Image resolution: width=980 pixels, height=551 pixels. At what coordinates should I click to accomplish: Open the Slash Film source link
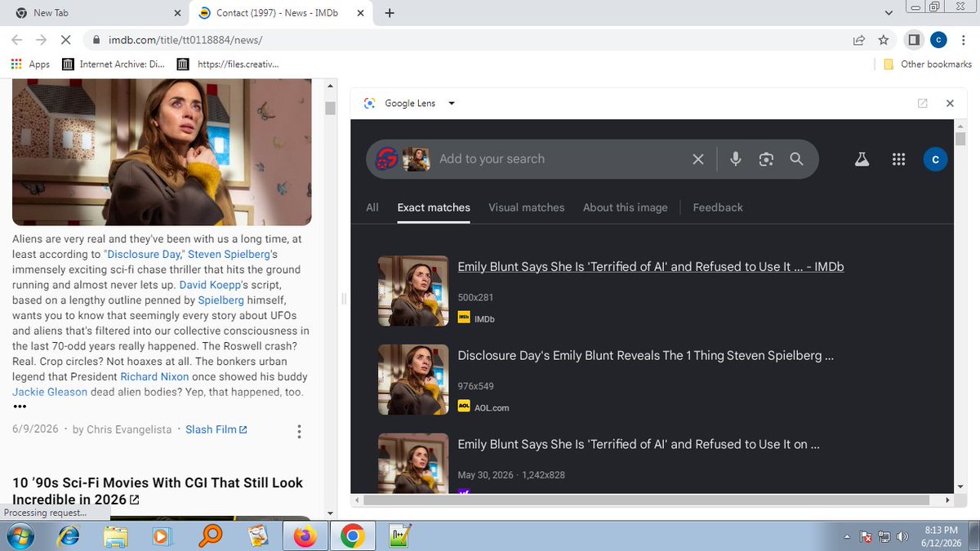point(216,429)
